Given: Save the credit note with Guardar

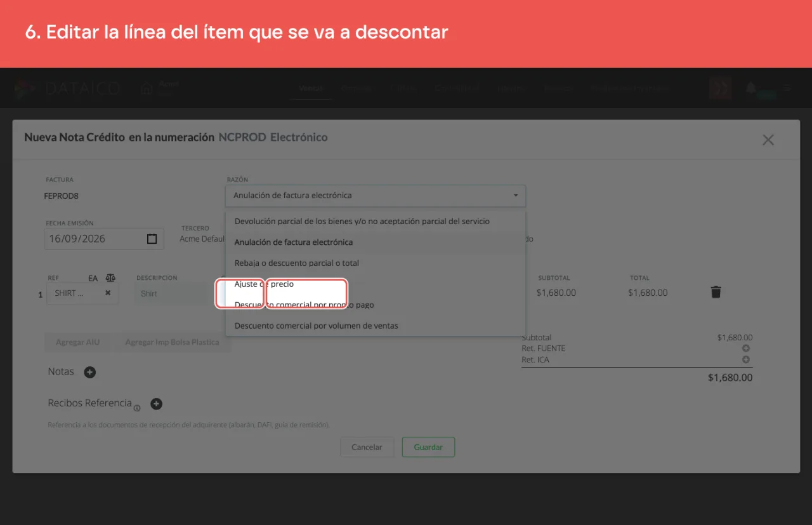Looking at the screenshot, I should [x=428, y=447].
